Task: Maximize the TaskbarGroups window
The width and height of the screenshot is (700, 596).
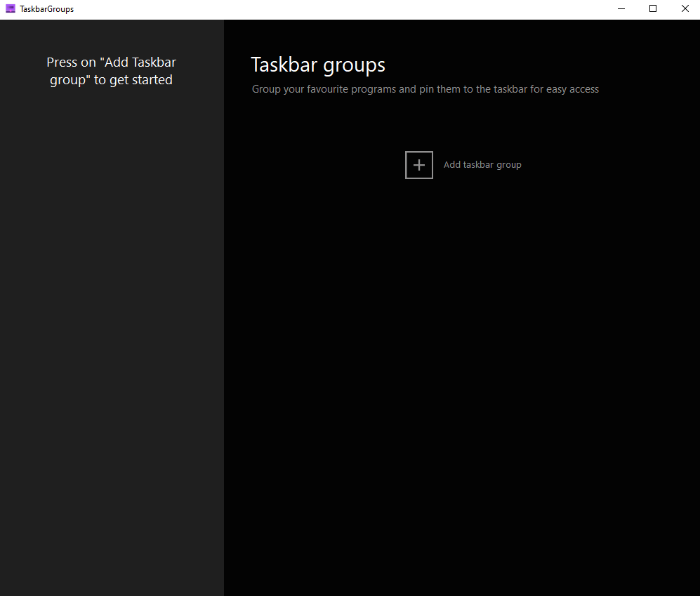Action: 653,9
